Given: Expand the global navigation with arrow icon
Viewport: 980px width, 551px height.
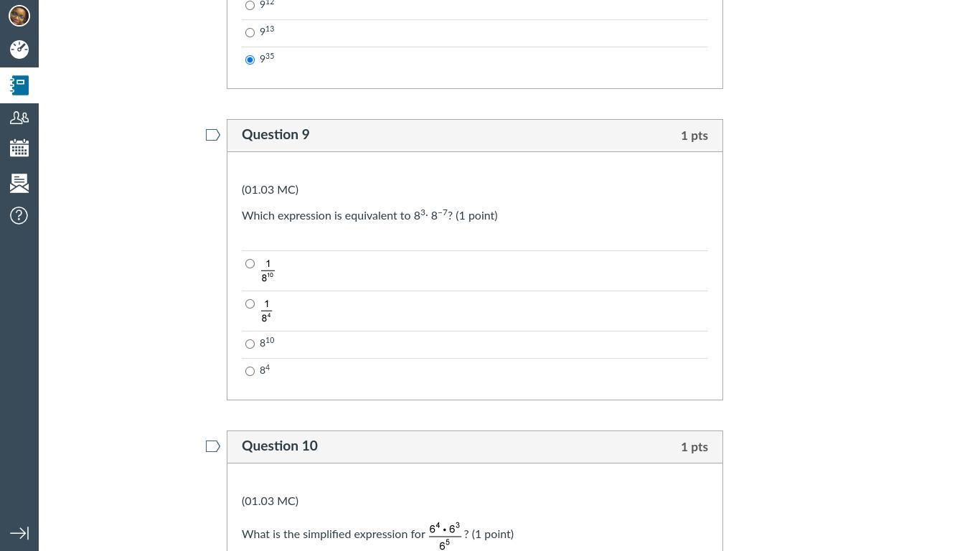Looking at the screenshot, I should 19,533.
